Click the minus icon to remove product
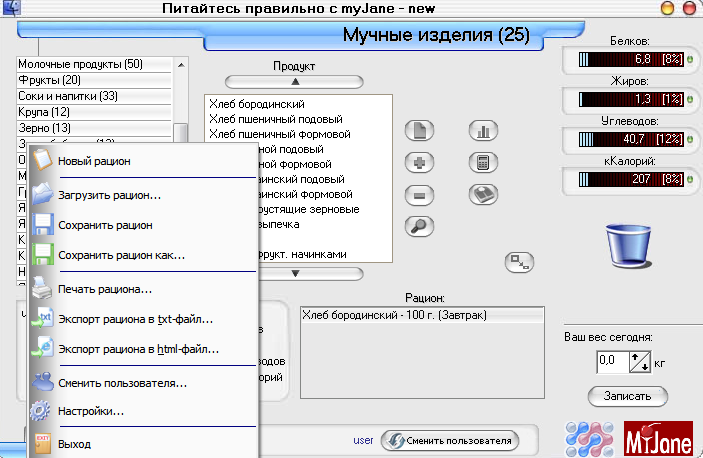The height and width of the screenshot is (458, 703). pyautogui.click(x=419, y=194)
